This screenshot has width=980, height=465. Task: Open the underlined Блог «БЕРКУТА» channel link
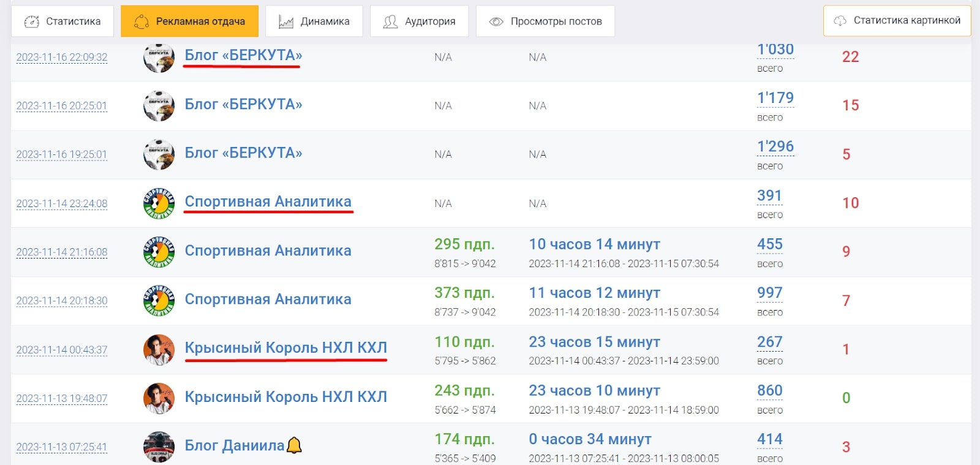(243, 55)
